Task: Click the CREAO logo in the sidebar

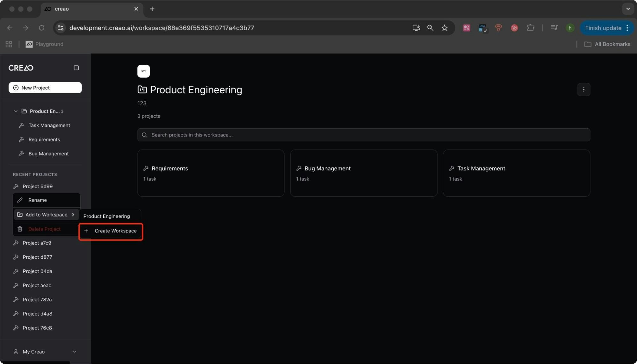Action: tap(20, 68)
